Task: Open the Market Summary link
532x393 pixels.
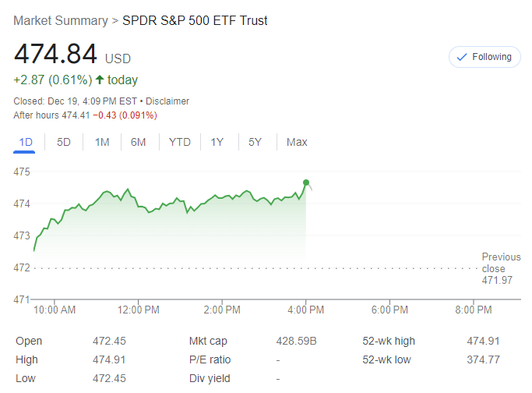Action: point(61,20)
